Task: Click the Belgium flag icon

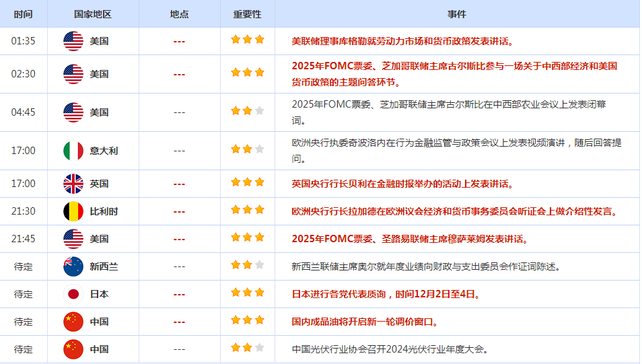Action: [x=73, y=211]
